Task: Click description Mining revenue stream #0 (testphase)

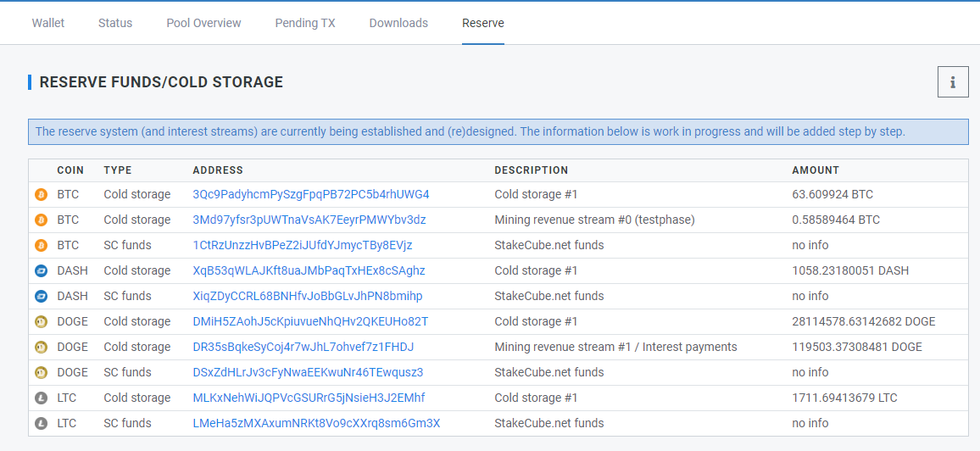Action: [594, 220]
